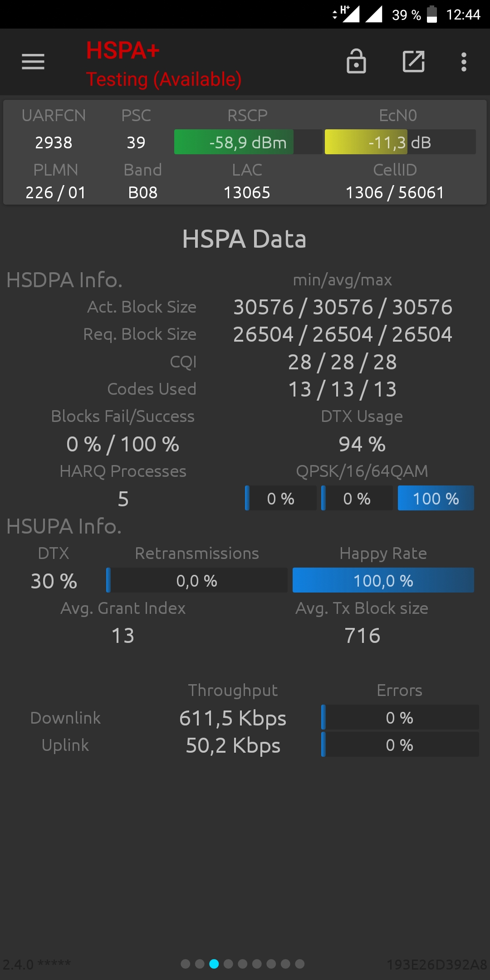Open the hamburger navigation menu

point(33,62)
